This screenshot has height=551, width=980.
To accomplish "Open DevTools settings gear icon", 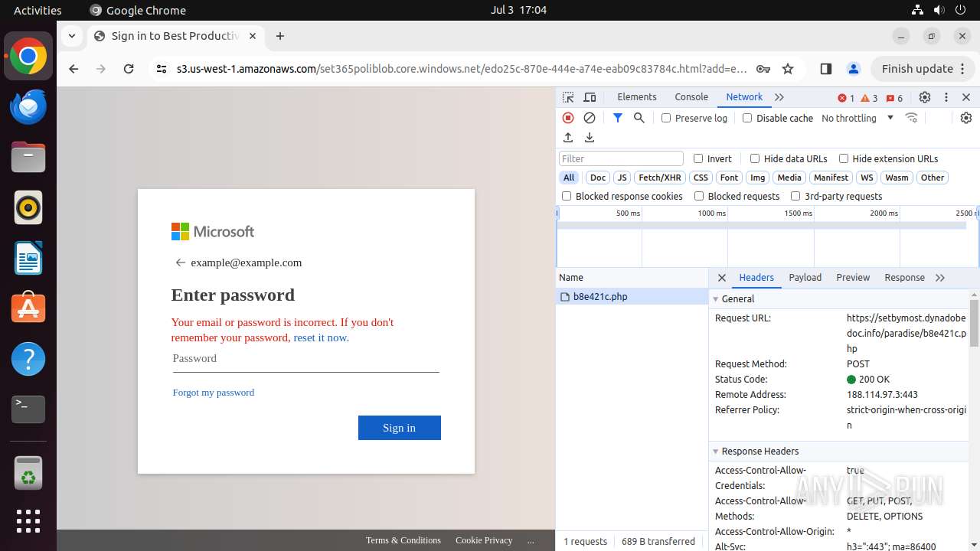I will [x=925, y=97].
